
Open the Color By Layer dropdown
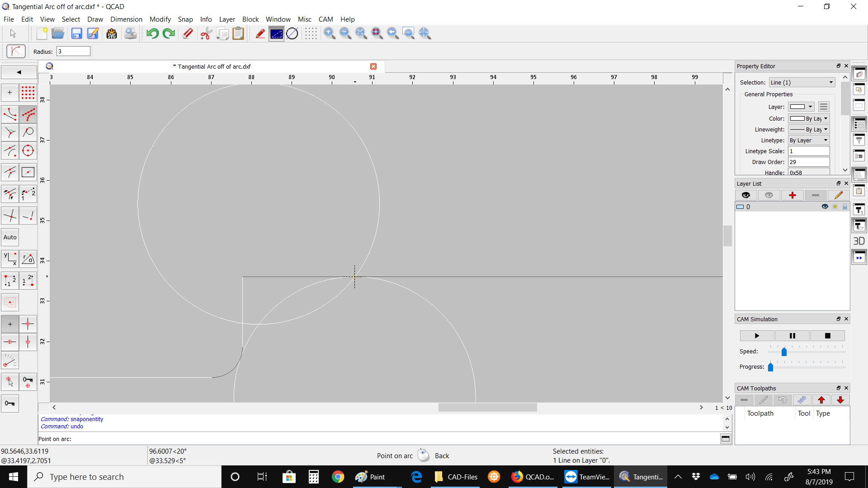point(809,118)
